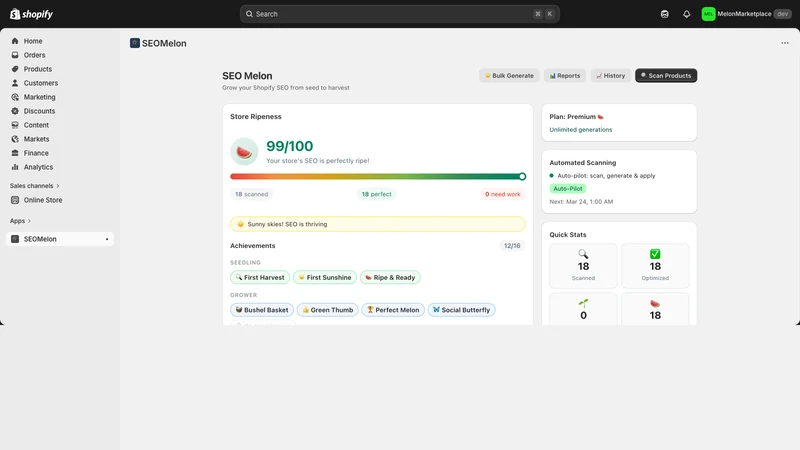This screenshot has width=800, height=450.
Task: Click the Unlimited generations link
Action: (x=581, y=130)
